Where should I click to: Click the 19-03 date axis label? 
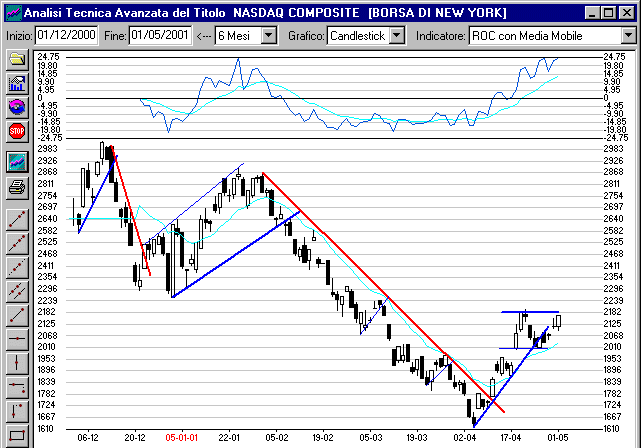[x=417, y=438]
